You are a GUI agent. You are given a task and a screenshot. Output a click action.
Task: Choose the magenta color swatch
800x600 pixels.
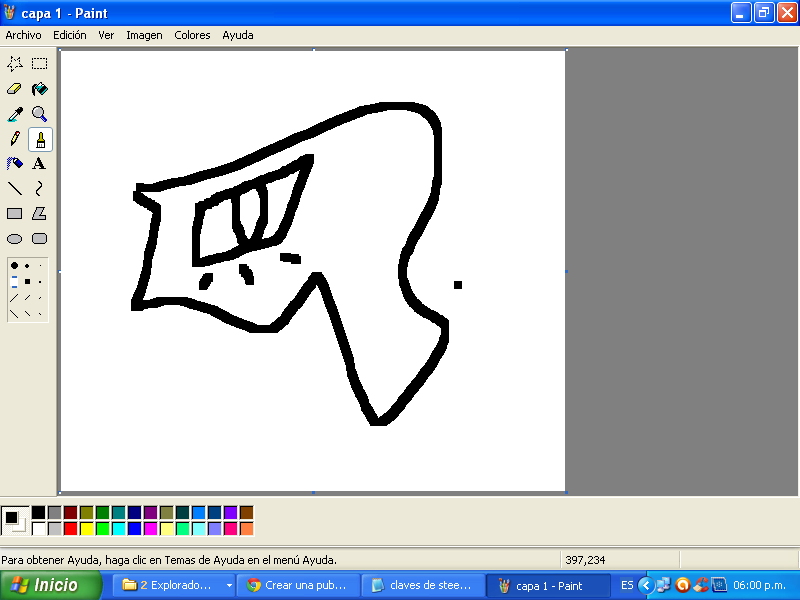pos(151,528)
